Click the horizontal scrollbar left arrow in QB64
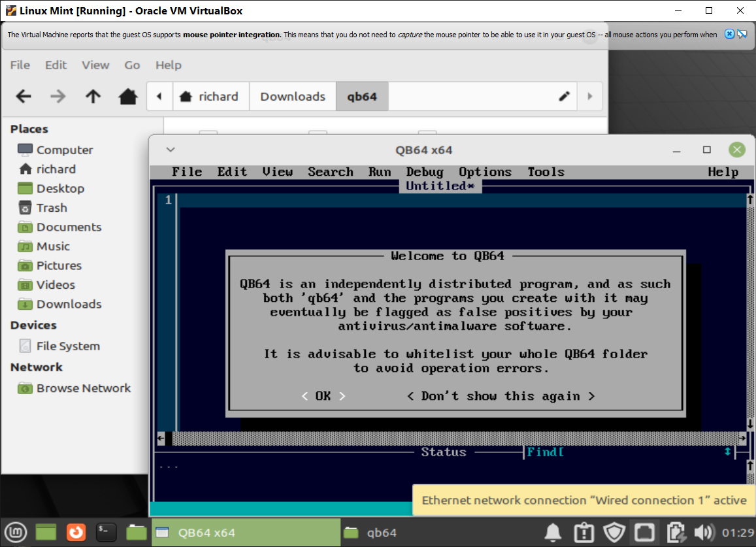This screenshot has width=756, height=547. [161, 438]
